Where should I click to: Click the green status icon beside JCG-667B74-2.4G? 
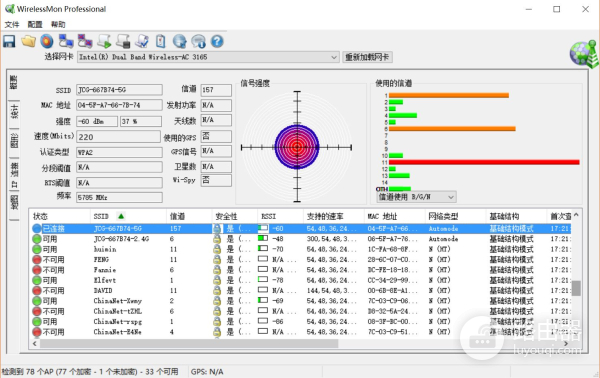point(37,239)
